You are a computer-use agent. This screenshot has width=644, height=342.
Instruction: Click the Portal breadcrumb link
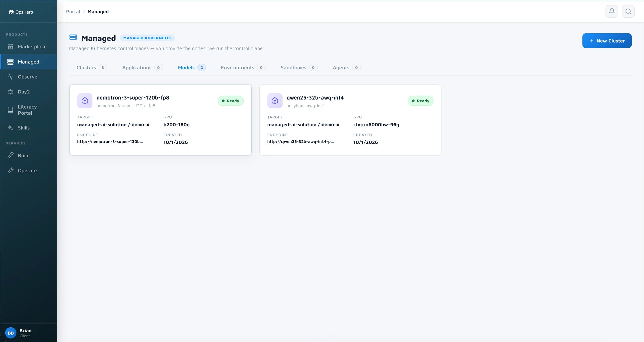point(73,12)
